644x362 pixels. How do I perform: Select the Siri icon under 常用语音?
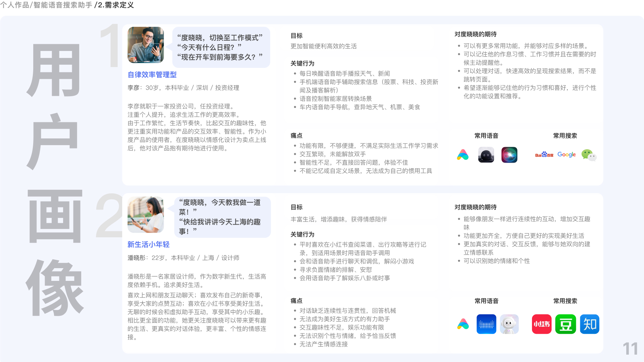(x=509, y=155)
